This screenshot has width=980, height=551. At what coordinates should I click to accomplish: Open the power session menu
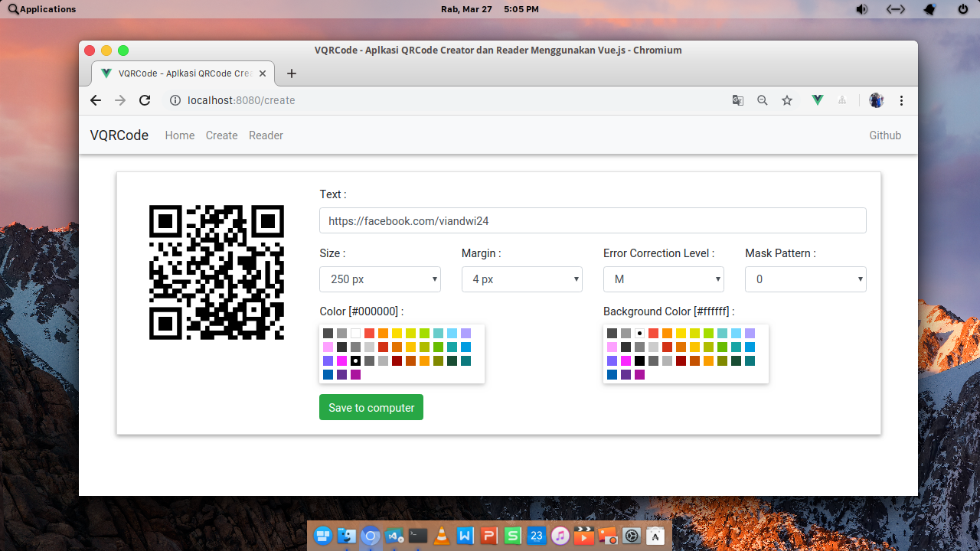[x=963, y=9]
